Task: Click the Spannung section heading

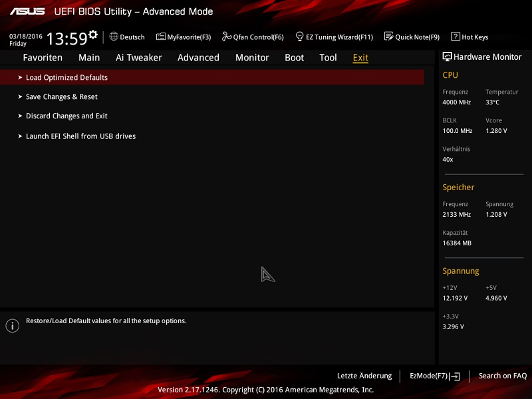Action: coord(461,271)
